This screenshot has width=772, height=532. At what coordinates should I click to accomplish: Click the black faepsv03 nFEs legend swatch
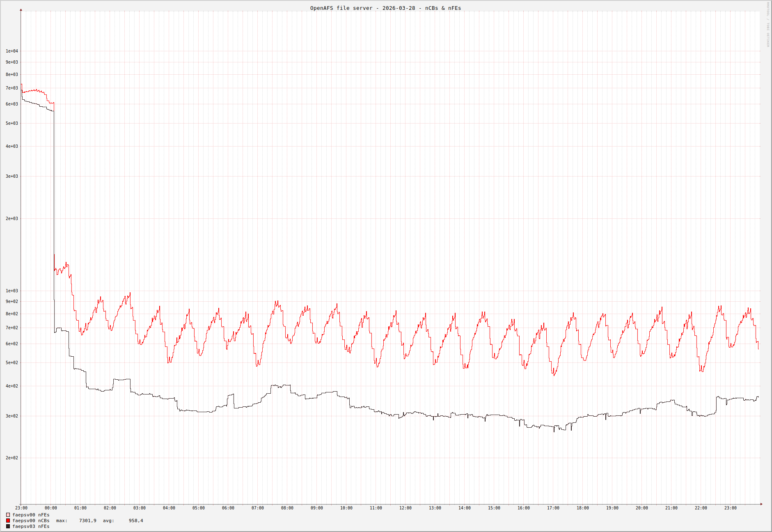[x=8, y=526]
